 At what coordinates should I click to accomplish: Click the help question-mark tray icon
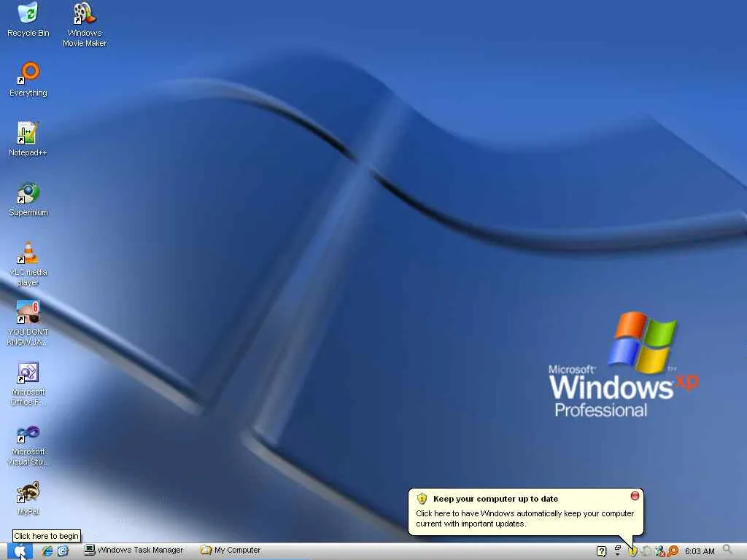tap(601, 551)
